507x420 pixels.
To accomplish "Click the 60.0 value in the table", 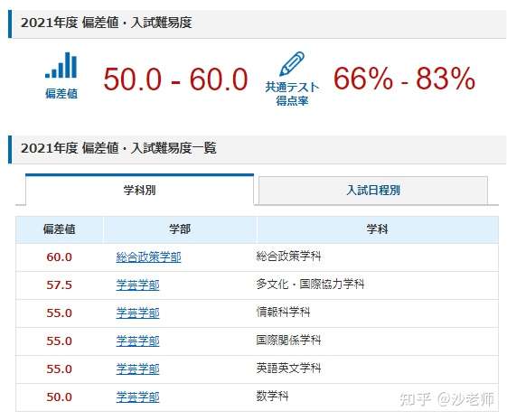I will coord(59,257).
